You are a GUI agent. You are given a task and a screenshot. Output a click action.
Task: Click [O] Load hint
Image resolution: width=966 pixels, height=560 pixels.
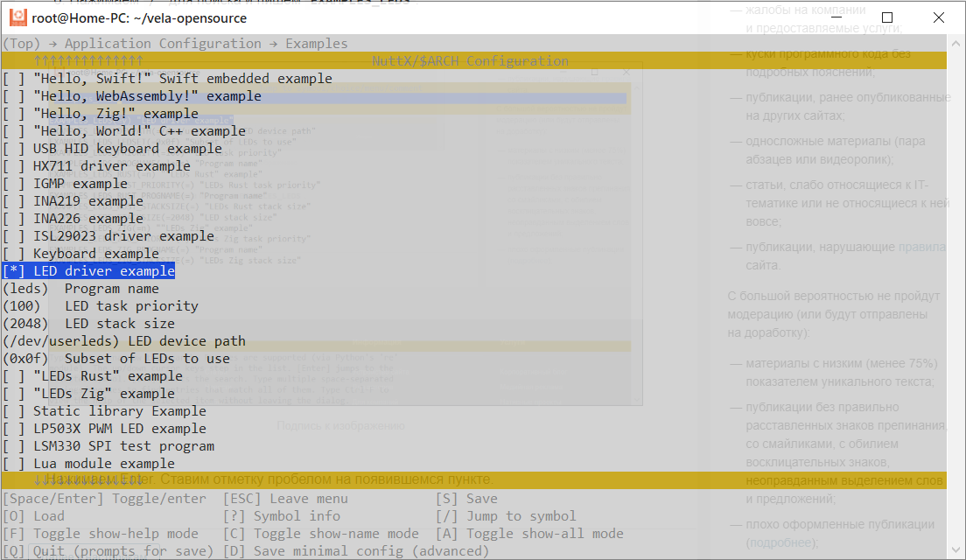[33, 516]
